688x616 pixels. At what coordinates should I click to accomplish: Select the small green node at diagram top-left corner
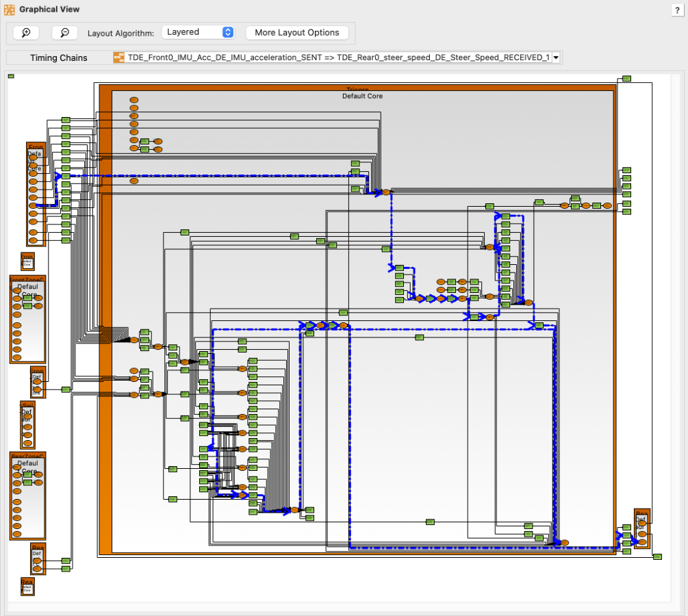click(12, 77)
